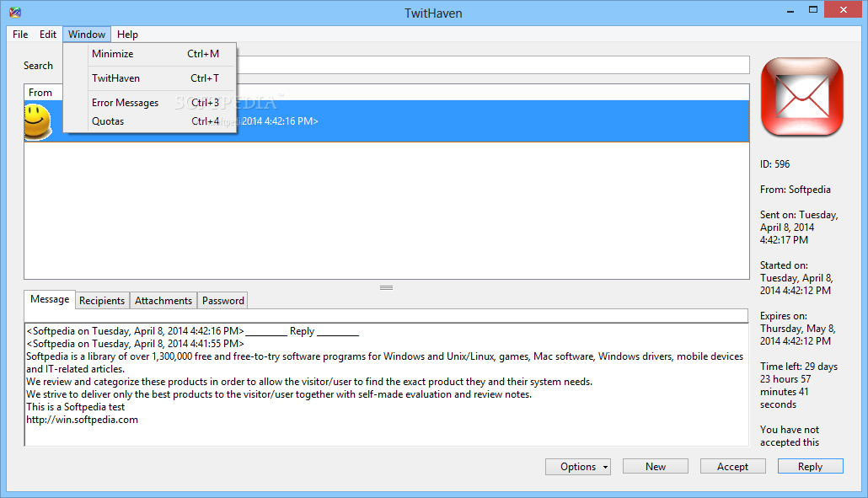The image size is (868, 498).
Task: Switch to the Password tab
Action: [x=223, y=301]
